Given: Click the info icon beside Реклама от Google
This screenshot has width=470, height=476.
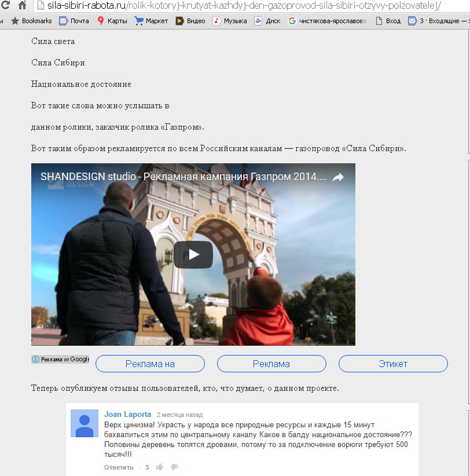Looking at the screenshot, I should tap(35, 360).
